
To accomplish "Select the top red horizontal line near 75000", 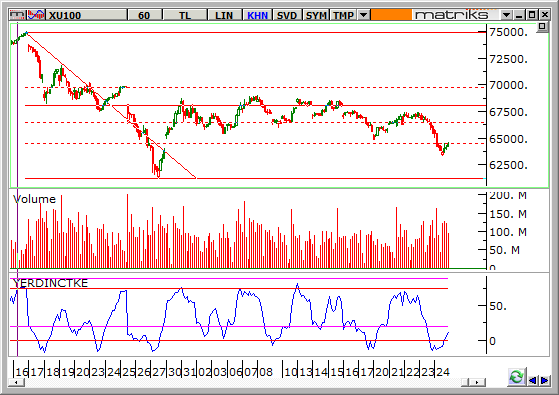I will (257, 32).
